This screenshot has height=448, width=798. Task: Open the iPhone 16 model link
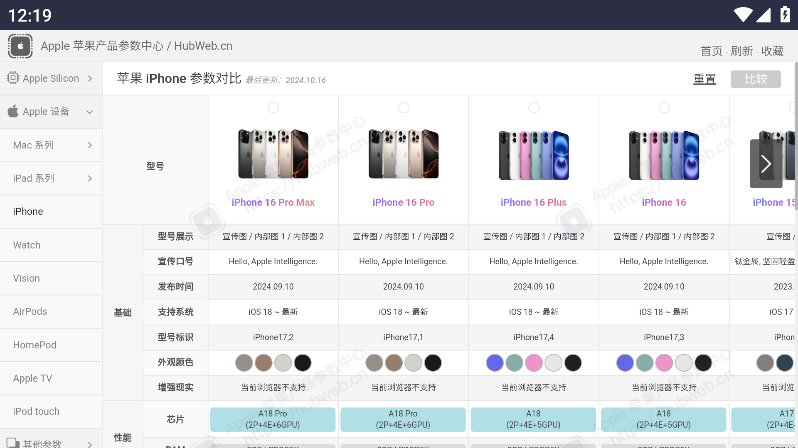click(664, 203)
